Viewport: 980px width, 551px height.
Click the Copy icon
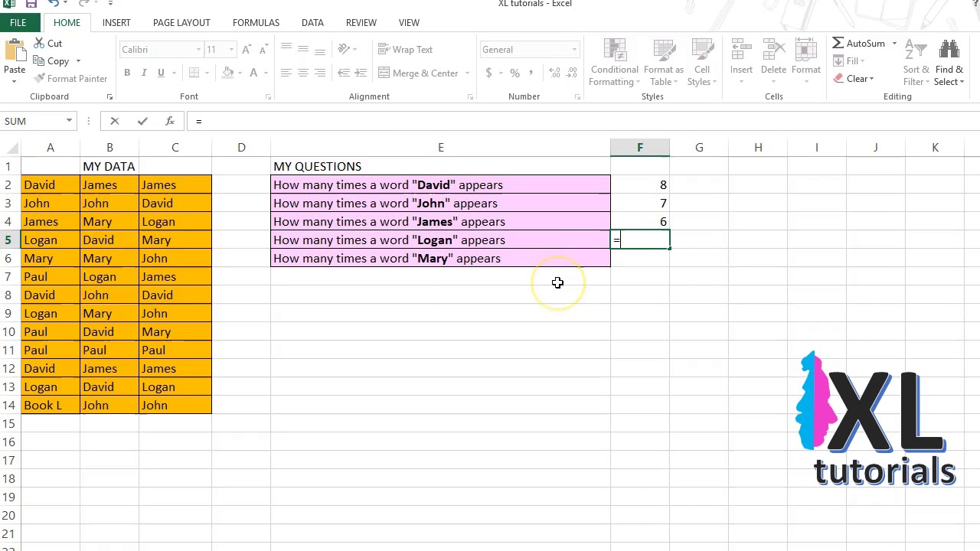point(39,61)
